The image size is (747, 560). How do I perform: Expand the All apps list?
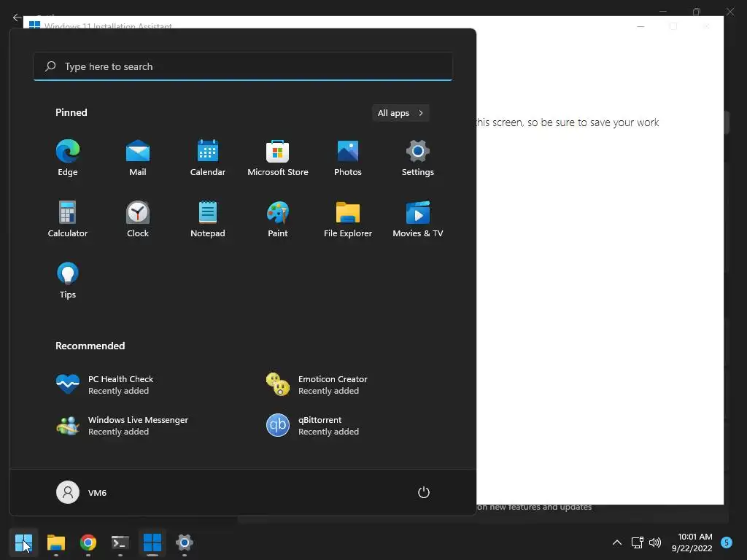[x=400, y=113]
